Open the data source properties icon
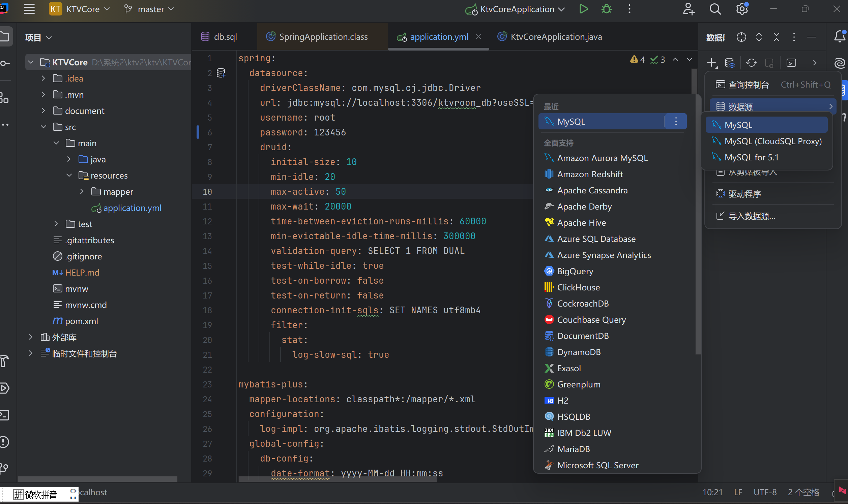 729,63
